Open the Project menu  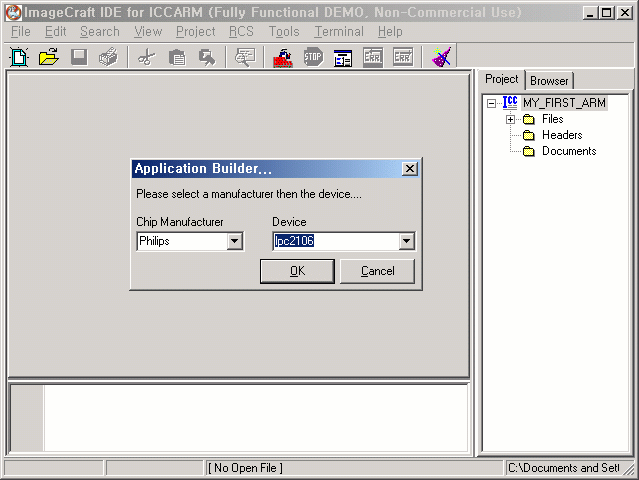pos(196,31)
